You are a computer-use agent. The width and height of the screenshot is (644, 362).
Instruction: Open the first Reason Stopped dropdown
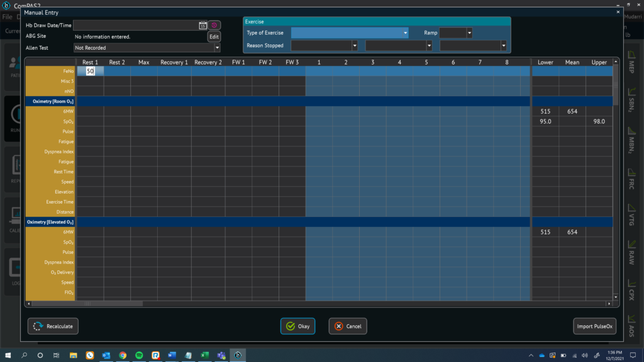324,45
